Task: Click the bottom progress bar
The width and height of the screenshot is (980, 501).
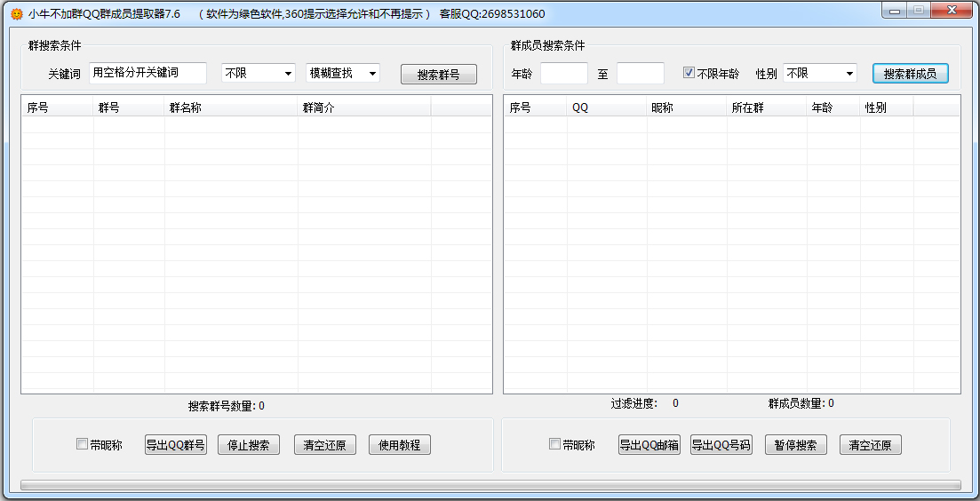Action: pyautogui.click(x=490, y=485)
